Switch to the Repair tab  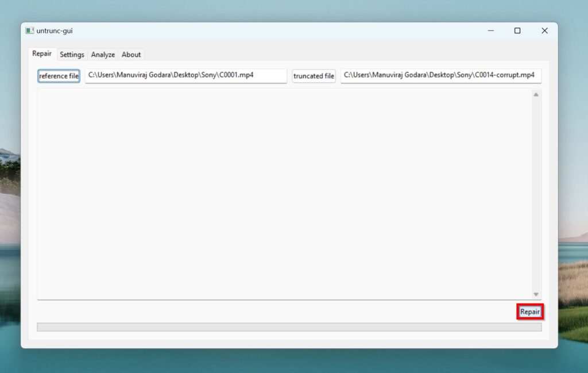coord(41,53)
